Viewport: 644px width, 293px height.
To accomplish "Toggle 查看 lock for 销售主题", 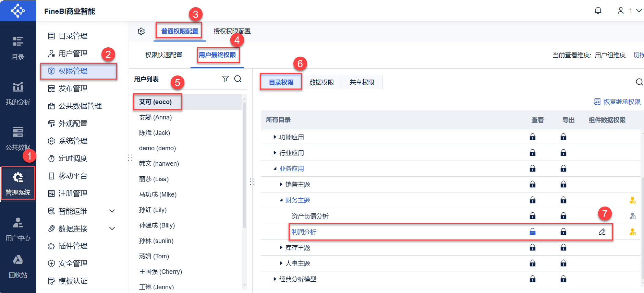I will tap(533, 184).
